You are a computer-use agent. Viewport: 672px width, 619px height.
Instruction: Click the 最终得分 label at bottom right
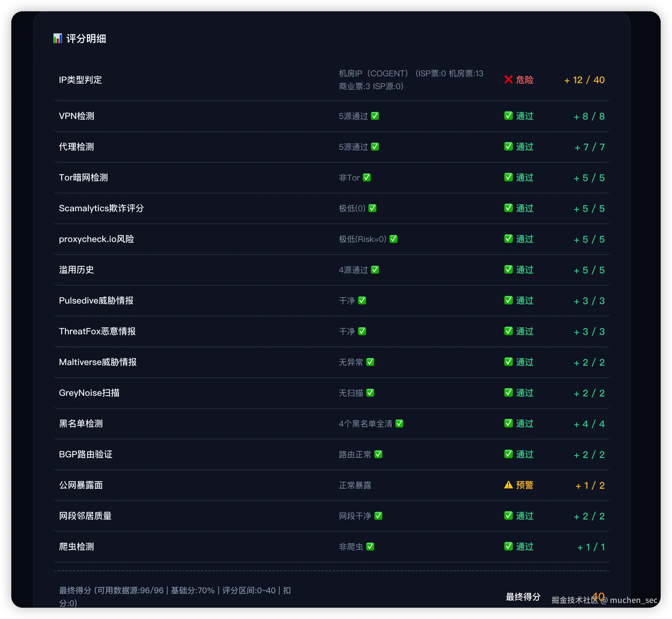pyautogui.click(x=523, y=597)
